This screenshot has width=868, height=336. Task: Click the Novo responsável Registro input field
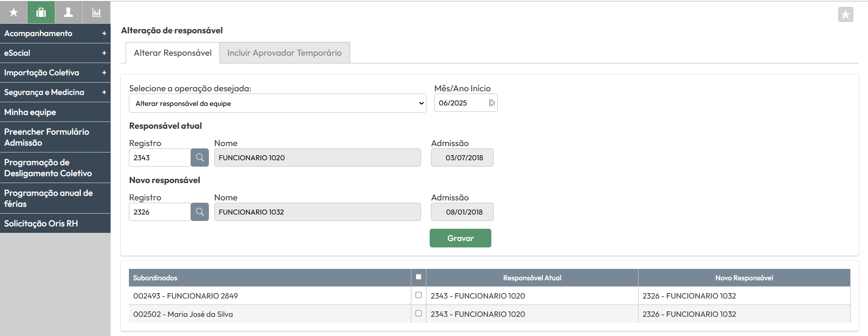[x=160, y=212]
